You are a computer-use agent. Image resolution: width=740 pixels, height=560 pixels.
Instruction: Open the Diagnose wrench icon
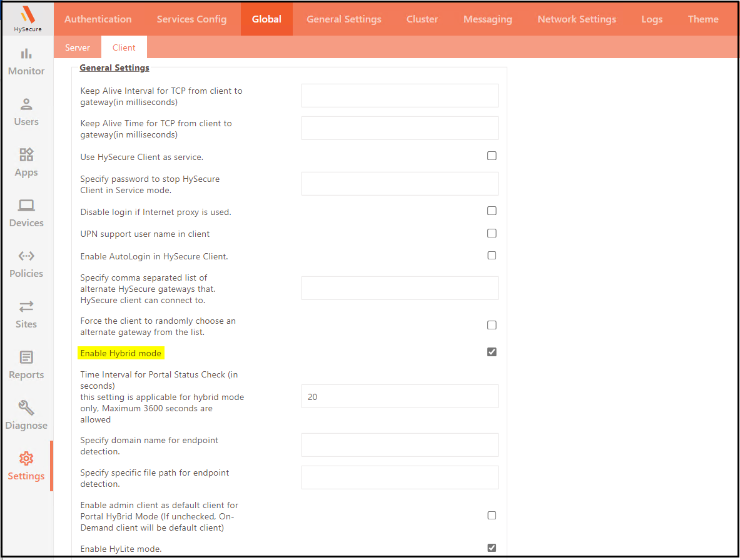[x=26, y=407]
